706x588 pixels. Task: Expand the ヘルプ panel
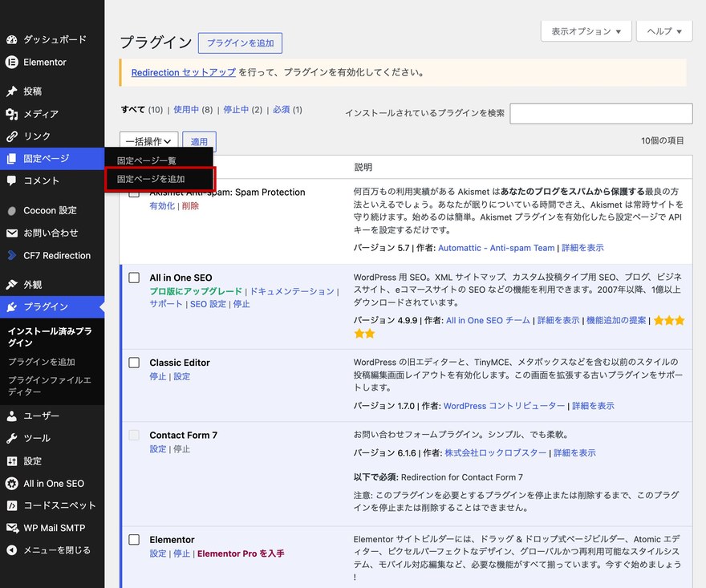(664, 31)
